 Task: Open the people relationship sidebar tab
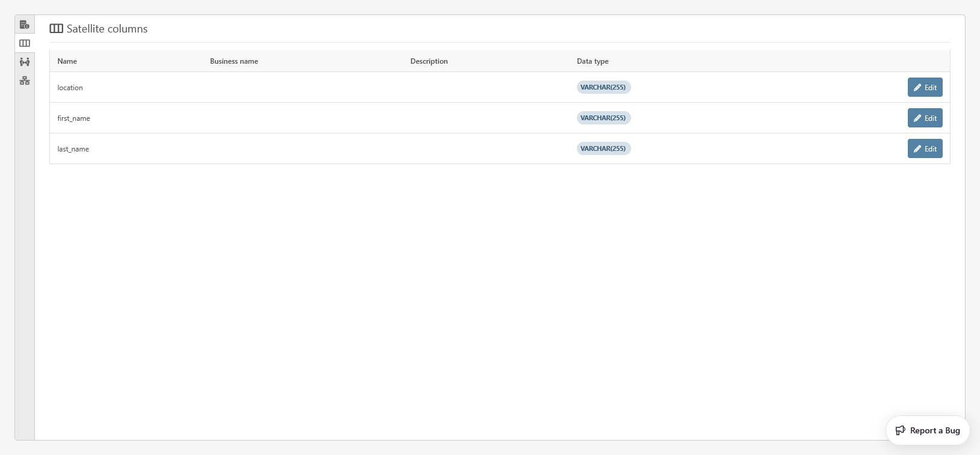25,62
